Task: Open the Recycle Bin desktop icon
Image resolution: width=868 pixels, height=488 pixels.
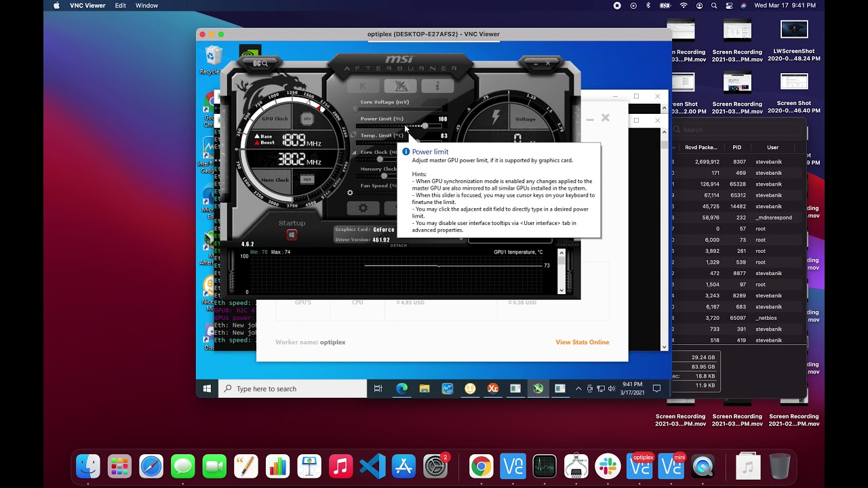Action: click(213, 59)
